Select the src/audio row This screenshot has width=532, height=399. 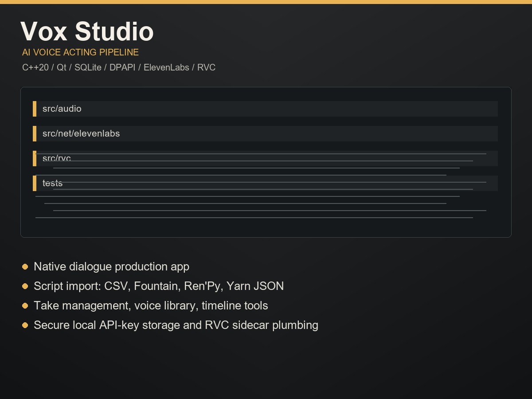pos(265,109)
